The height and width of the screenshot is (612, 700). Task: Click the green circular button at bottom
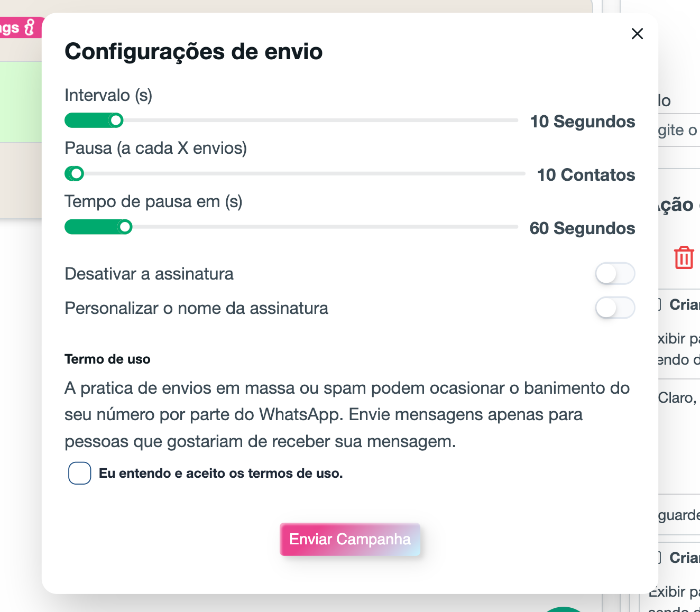tap(564, 609)
